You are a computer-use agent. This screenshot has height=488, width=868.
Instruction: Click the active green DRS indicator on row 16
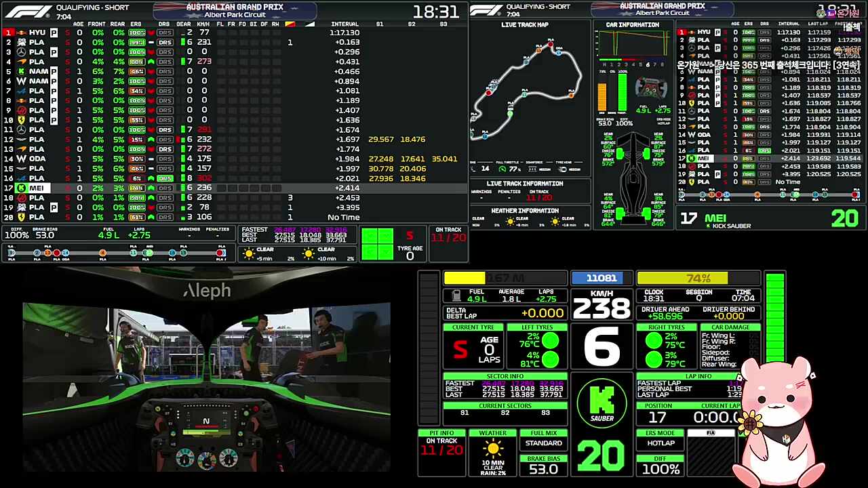tap(165, 178)
